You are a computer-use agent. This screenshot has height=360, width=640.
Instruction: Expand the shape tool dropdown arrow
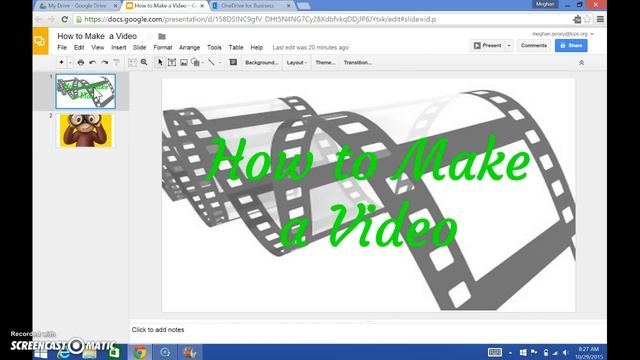point(203,63)
